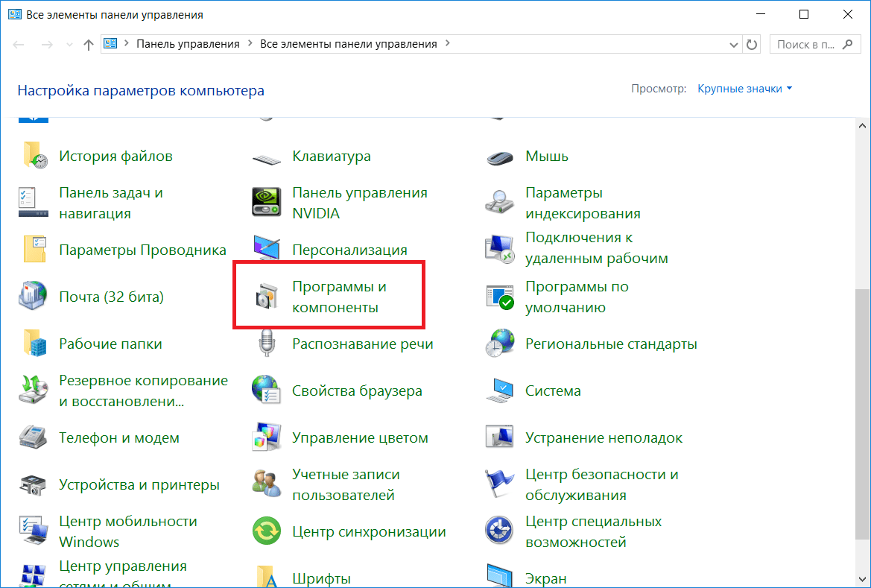Open the Programs and Components icon

pyautogui.click(x=267, y=297)
